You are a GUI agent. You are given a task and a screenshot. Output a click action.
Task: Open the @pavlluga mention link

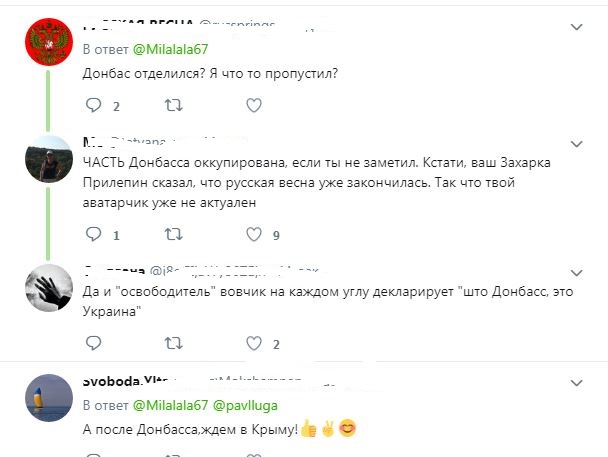244,405
